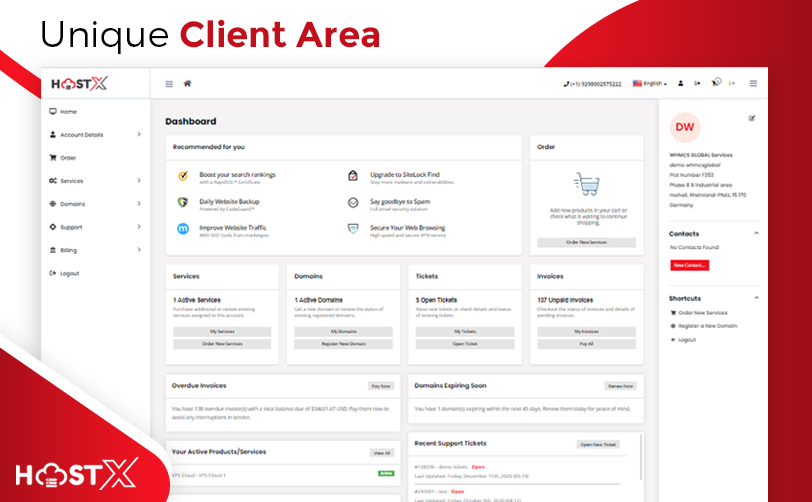812x502 pixels.
Task: Expand Domains sidebar chevron
Action: (x=139, y=204)
